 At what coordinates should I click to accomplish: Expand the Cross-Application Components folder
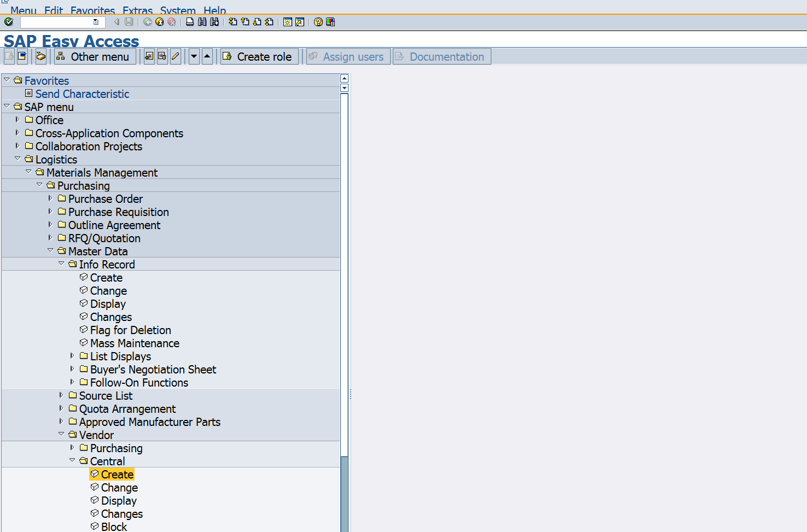pos(18,132)
